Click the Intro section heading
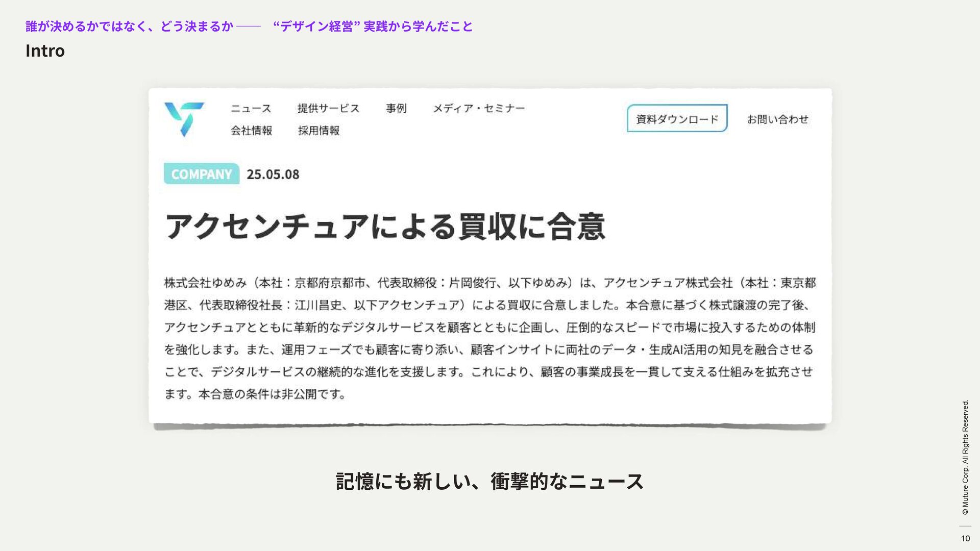Image resolution: width=980 pixels, height=551 pixels. (45, 51)
